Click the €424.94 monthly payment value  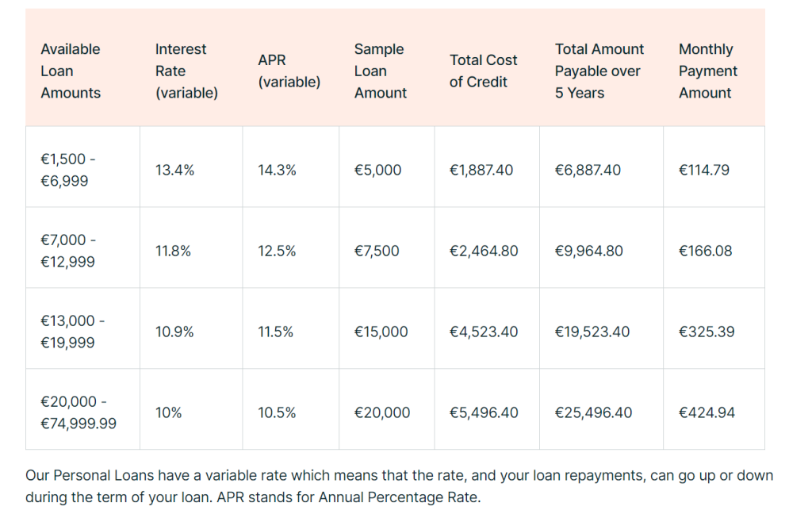click(x=707, y=412)
